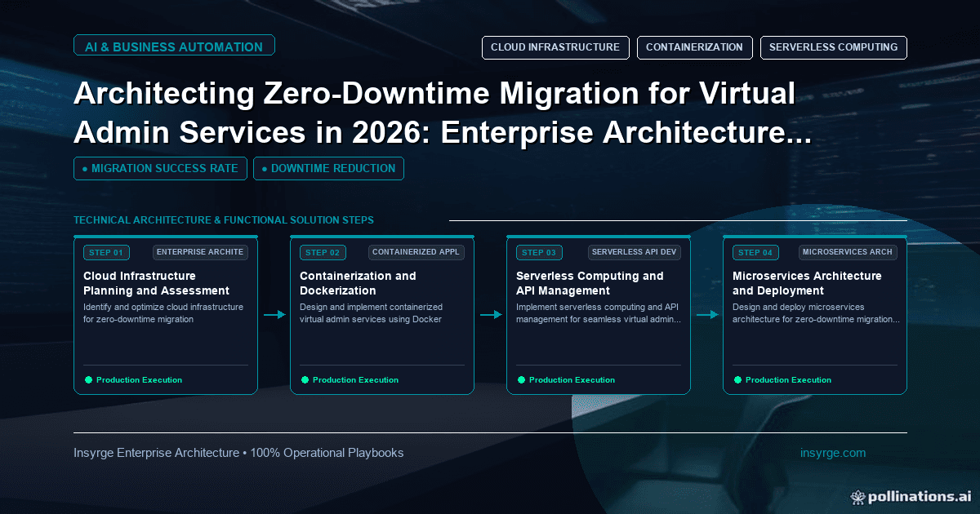Select the Serverless Computing tag

click(x=833, y=47)
